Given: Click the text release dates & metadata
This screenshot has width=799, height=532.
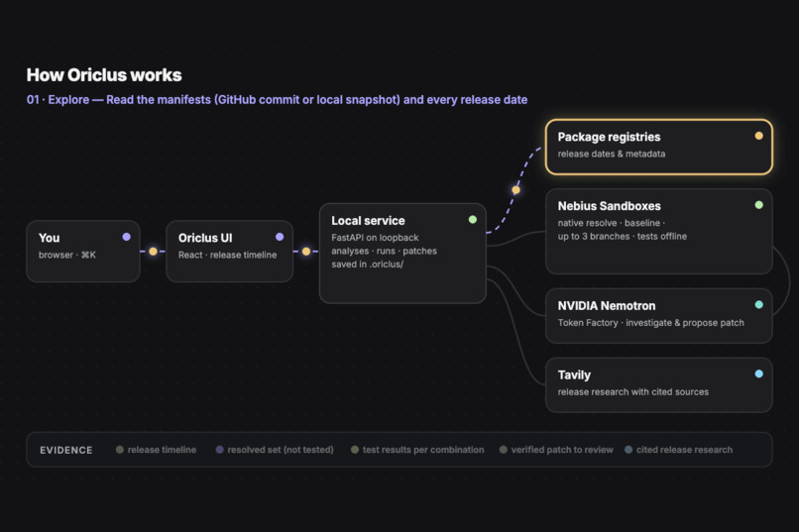Looking at the screenshot, I should click(612, 154).
